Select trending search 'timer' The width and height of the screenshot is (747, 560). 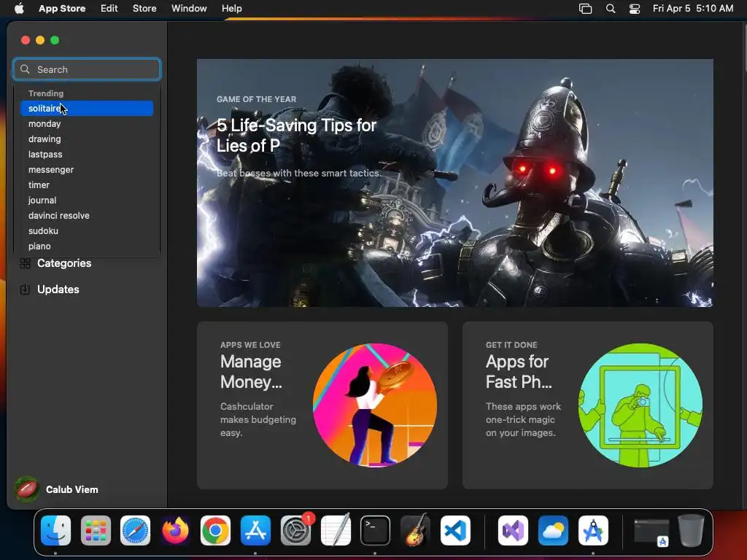tap(87, 184)
